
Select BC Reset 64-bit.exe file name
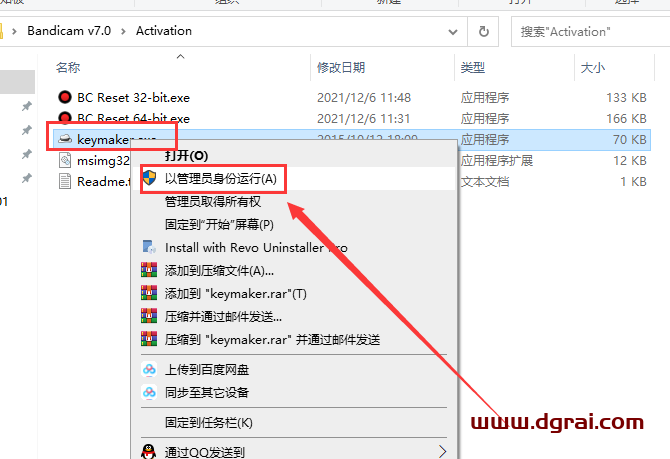tap(133, 118)
